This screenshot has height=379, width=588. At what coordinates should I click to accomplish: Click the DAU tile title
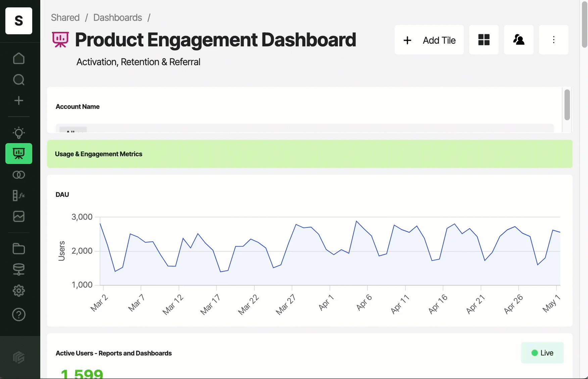coord(62,195)
